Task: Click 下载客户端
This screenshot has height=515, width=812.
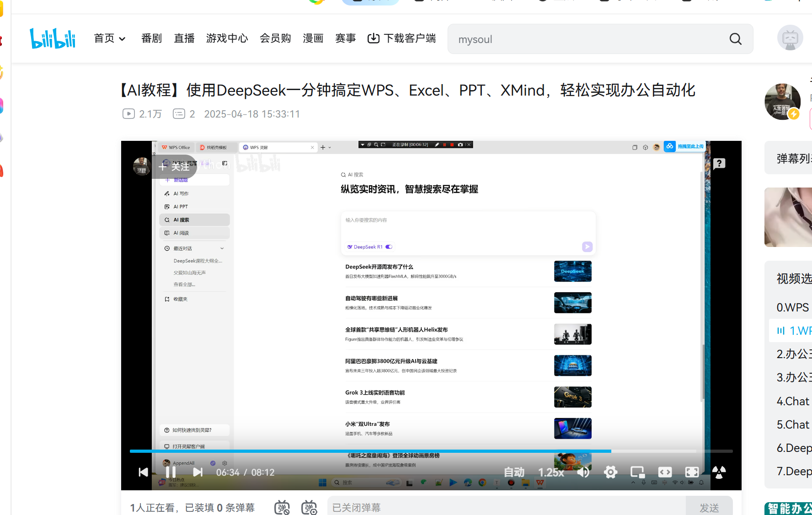Action: 402,38
